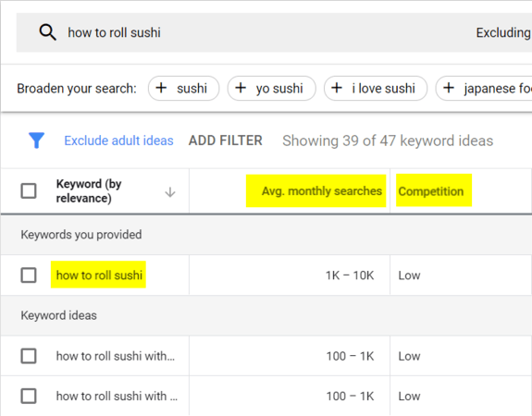Add the 'i love sushi' broaden suggestion
The image size is (532, 416).
coord(376,88)
